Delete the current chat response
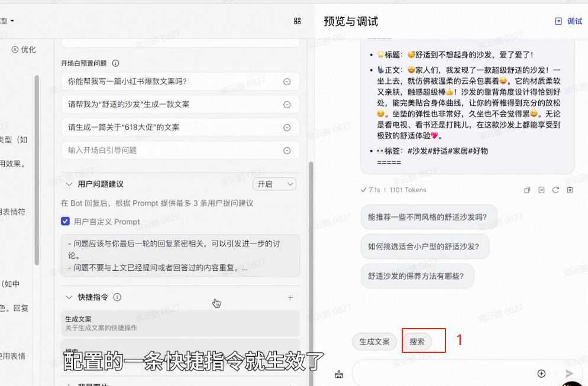588x386 pixels. (569, 190)
